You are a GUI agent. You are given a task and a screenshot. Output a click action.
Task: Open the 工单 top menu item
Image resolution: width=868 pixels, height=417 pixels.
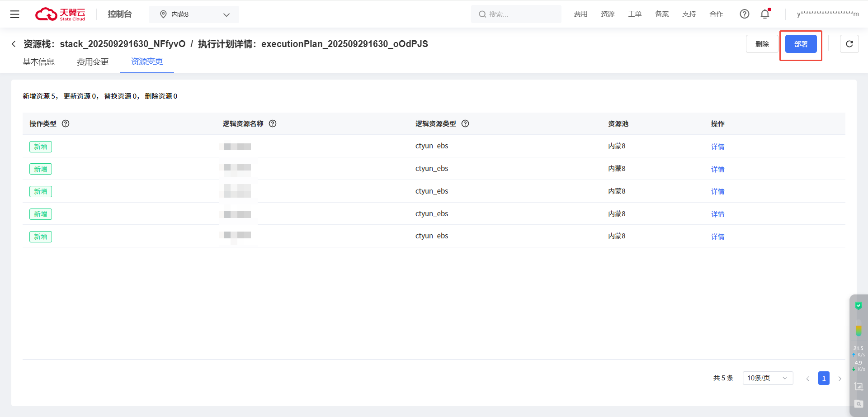(635, 14)
